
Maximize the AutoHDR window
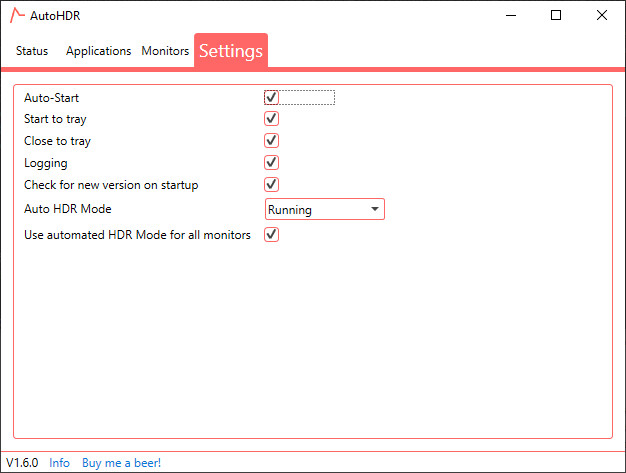(556, 15)
